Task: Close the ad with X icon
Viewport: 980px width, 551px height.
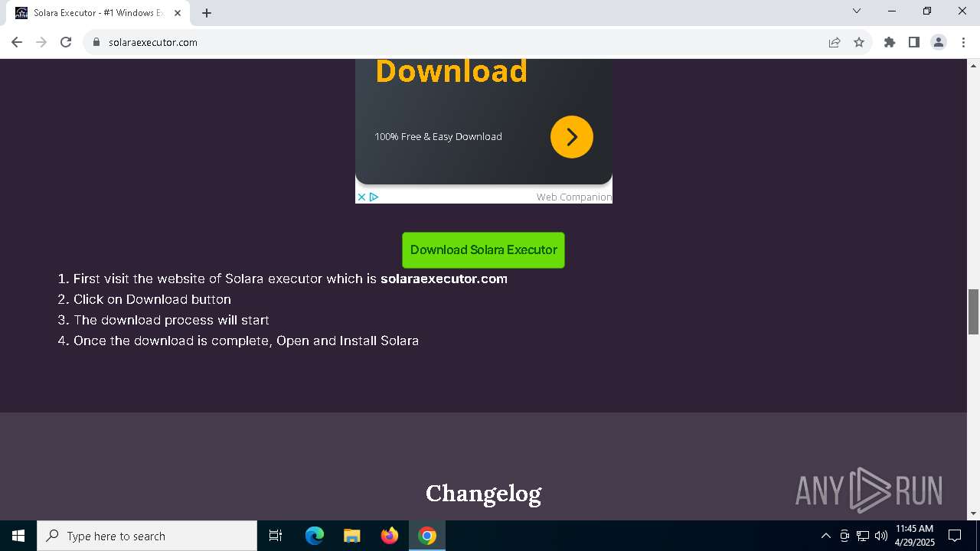Action: coord(362,197)
